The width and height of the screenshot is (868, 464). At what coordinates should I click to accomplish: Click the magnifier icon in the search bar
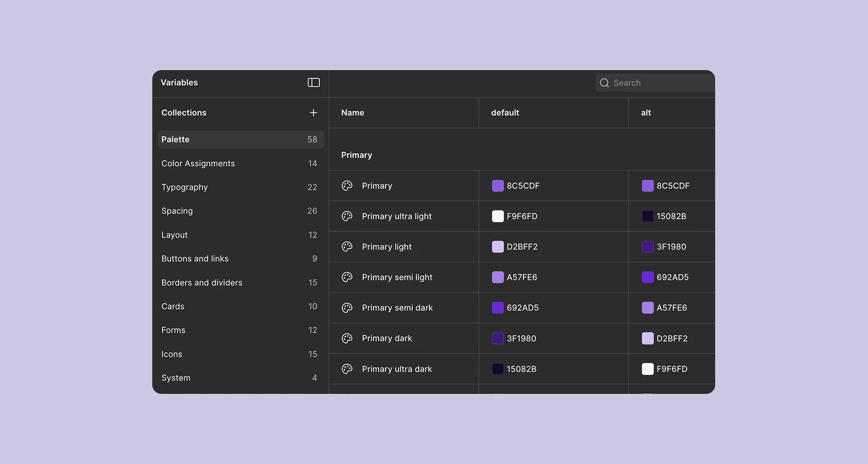pos(604,83)
